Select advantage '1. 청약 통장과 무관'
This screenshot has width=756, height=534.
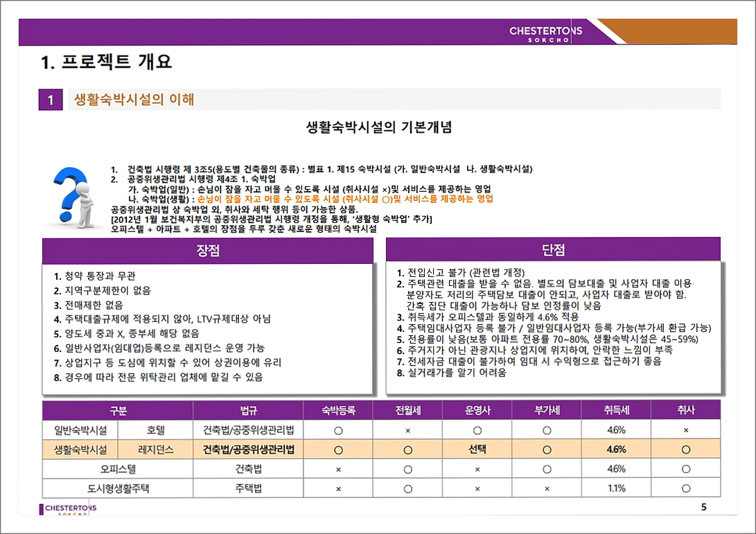pyautogui.click(x=94, y=276)
